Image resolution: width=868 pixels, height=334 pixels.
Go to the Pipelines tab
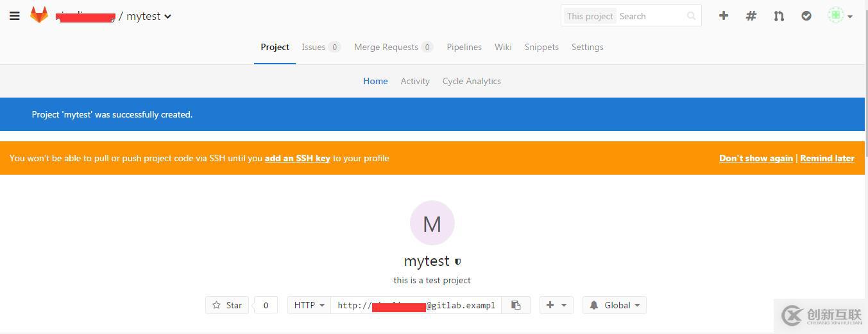click(x=464, y=47)
